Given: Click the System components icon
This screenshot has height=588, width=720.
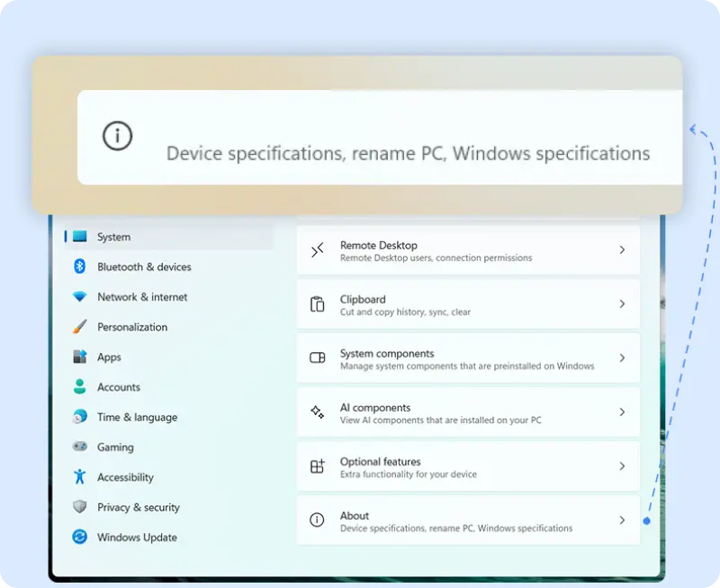Looking at the screenshot, I should click(318, 357).
